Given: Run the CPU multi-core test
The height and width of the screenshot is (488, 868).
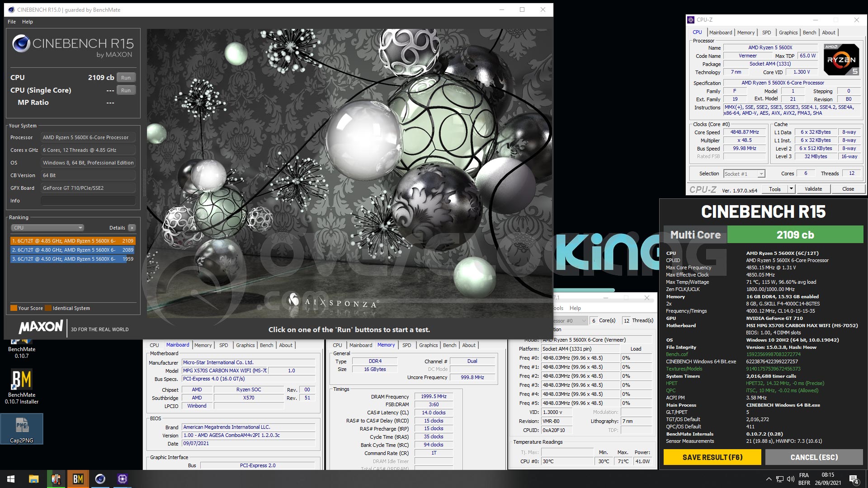Looking at the screenshot, I should pos(126,78).
